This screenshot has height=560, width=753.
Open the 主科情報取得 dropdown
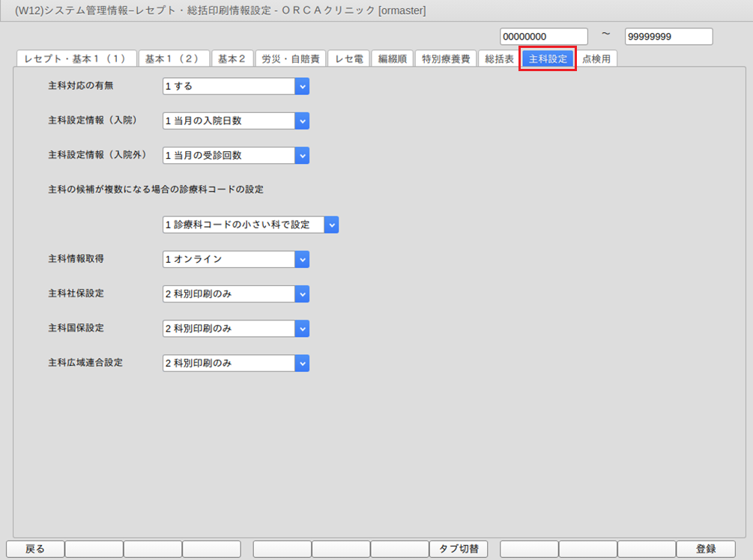(302, 259)
